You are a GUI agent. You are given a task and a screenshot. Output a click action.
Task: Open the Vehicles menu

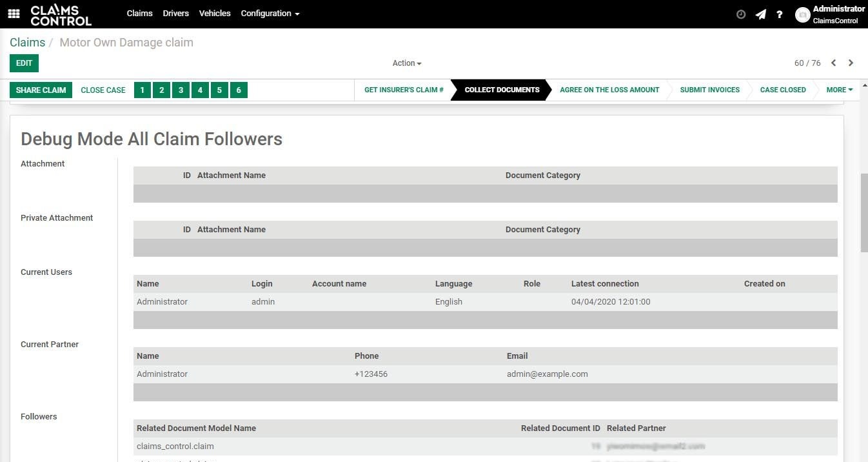[x=215, y=14]
